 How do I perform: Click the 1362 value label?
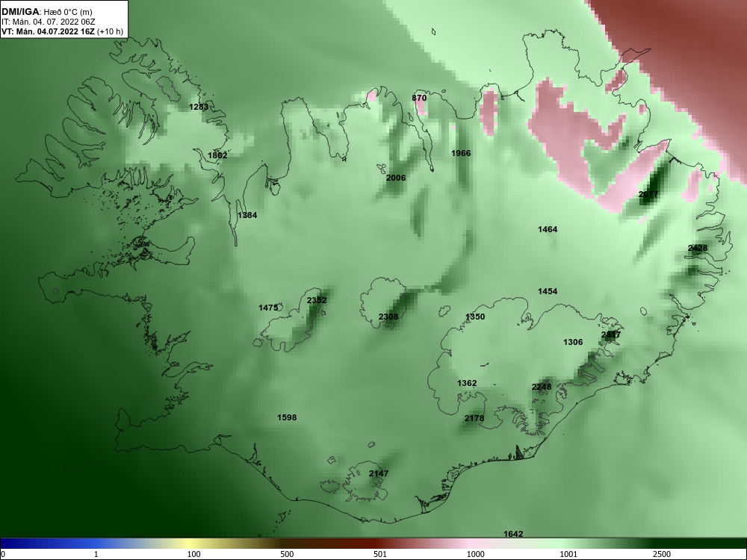[467, 383]
